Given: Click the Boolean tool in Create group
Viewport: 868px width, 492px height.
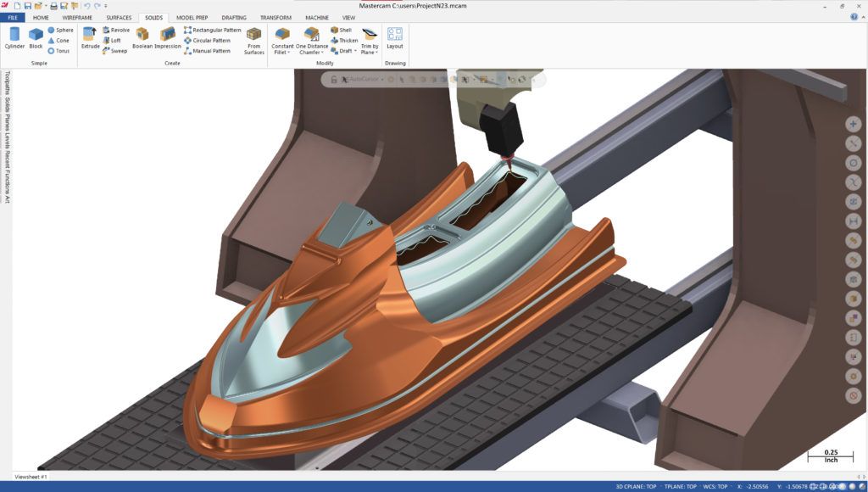Looking at the screenshot, I should 142,36.
